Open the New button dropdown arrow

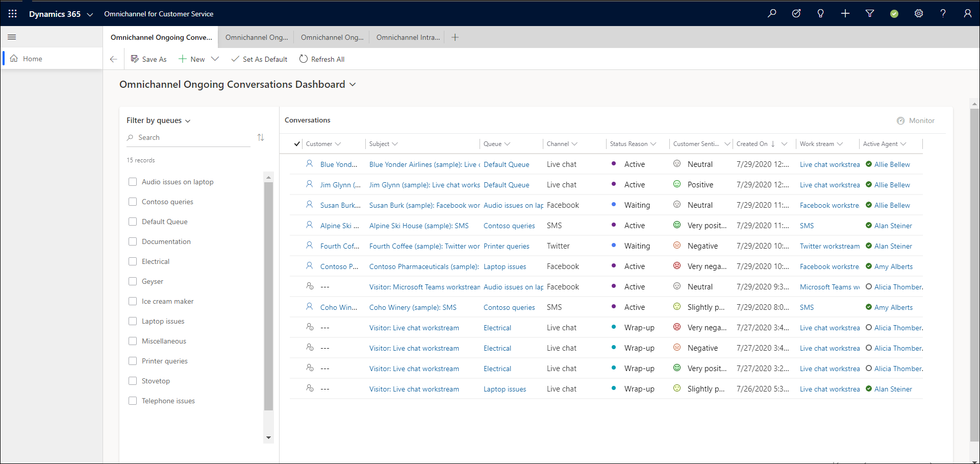tap(215, 59)
